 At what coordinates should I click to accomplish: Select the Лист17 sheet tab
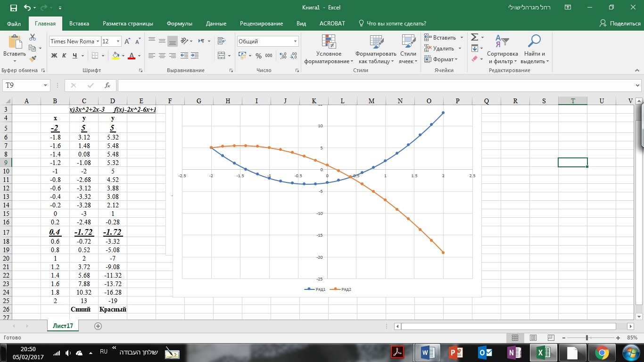[x=63, y=326]
